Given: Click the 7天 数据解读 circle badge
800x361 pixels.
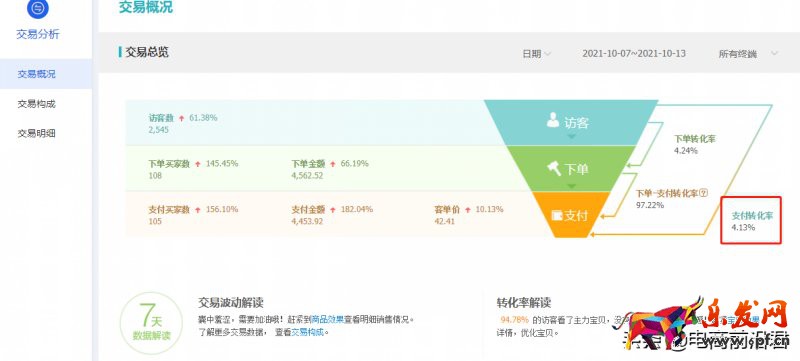Looking at the screenshot, I should click(x=151, y=323).
